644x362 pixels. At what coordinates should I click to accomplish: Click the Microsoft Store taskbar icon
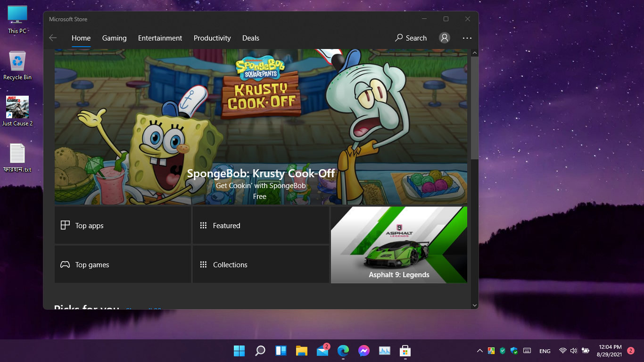point(405,351)
